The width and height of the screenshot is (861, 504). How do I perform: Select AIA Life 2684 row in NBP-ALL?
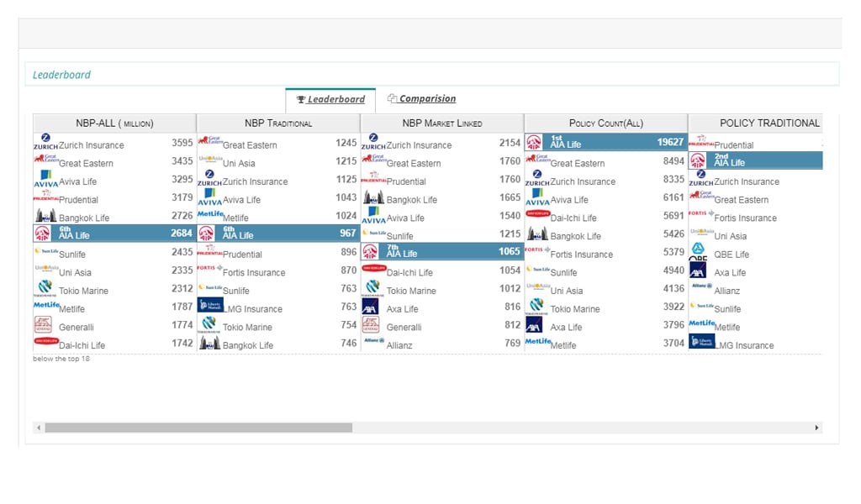pos(114,233)
